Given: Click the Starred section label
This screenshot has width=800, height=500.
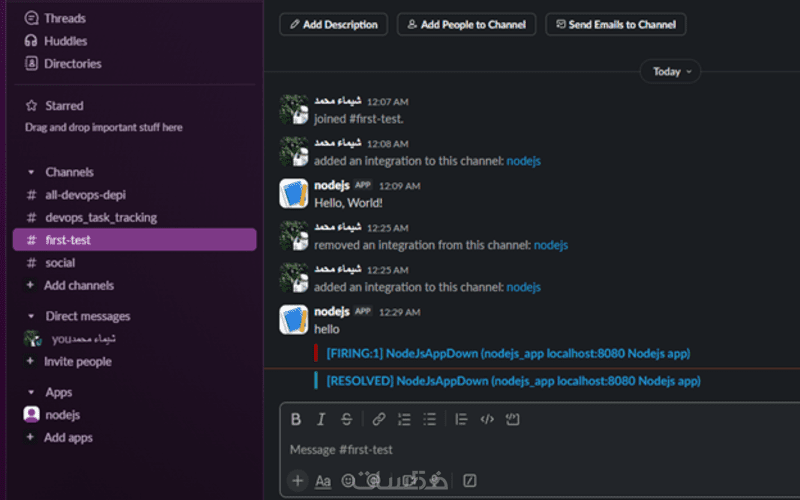Looking at the screenshot, I should coord(64,106).
